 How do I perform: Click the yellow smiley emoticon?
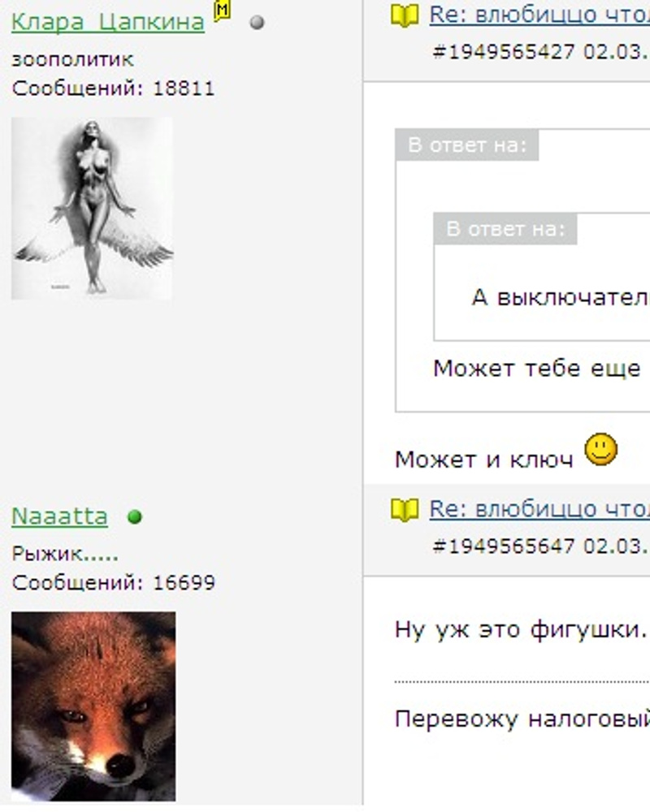600,449
